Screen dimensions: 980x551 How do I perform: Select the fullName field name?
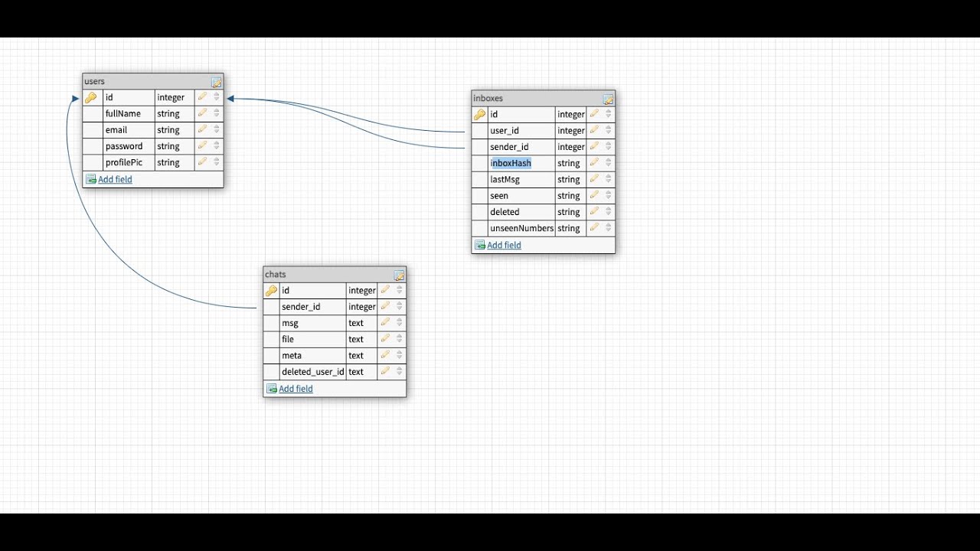click(x=123, y=113)
